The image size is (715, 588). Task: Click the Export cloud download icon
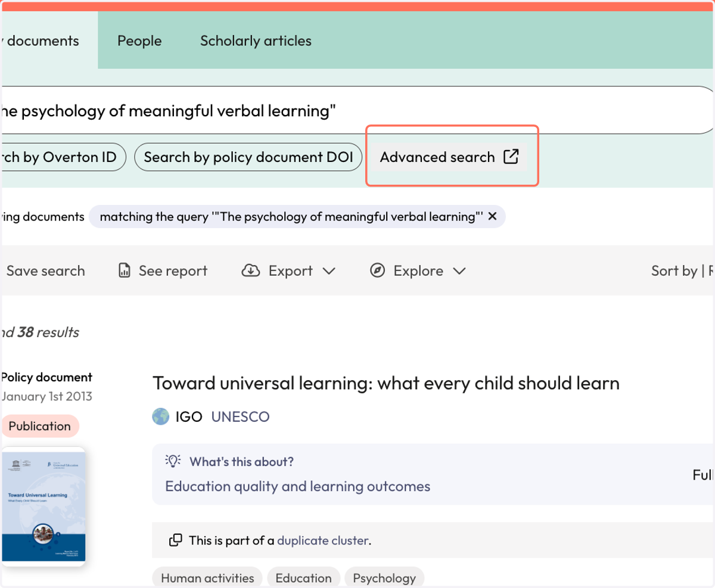[x=251, y=271]
